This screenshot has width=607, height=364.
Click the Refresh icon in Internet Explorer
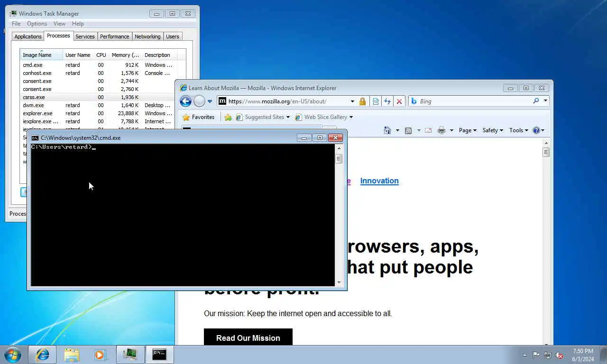[387, 101]
